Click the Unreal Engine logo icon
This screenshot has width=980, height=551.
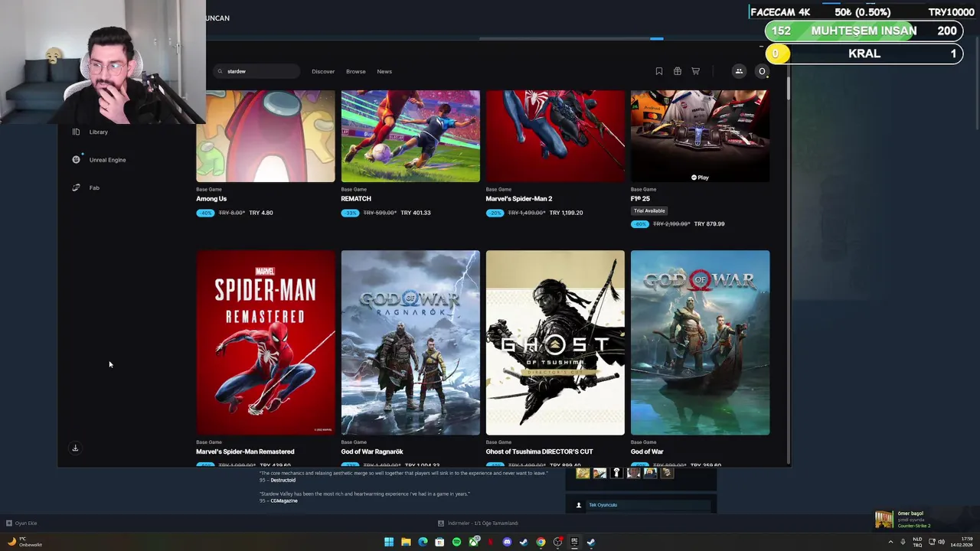click(76, 159)
